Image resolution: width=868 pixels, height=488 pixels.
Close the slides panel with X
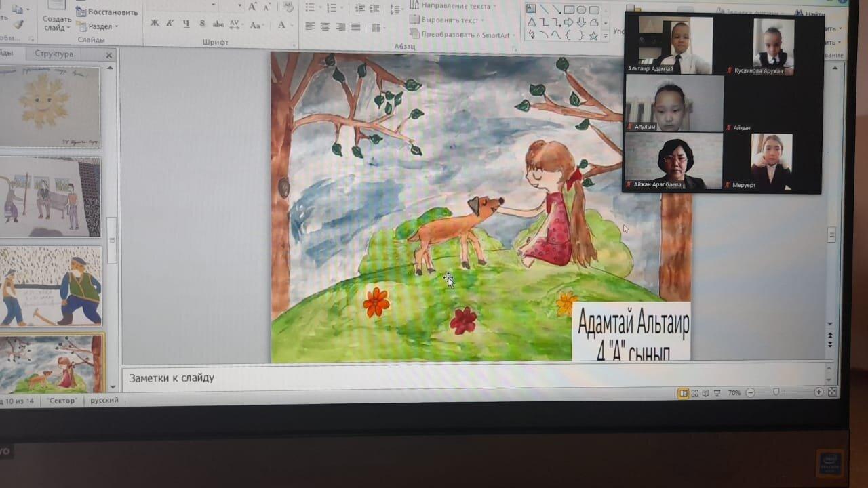109,55
